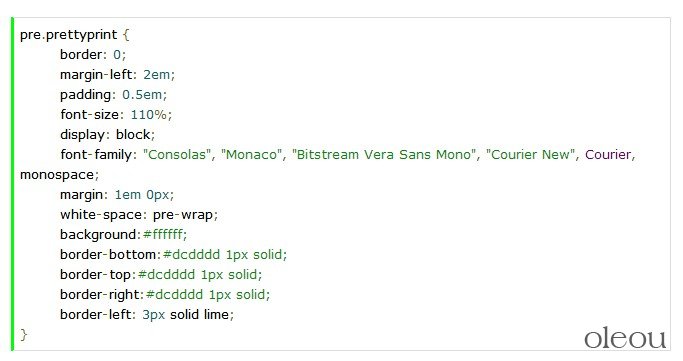Screen dimensions: 683x361
Task: Click the white-space: pre-wrap line
Action: pyautogui.click(x=139, y=215)
